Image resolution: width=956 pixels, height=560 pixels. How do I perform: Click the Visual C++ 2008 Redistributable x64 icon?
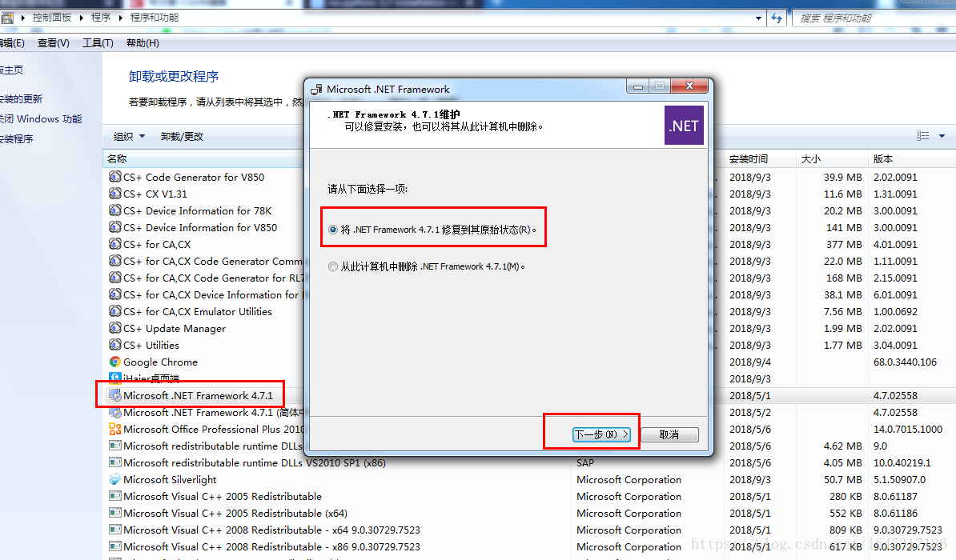click(114, 530)
